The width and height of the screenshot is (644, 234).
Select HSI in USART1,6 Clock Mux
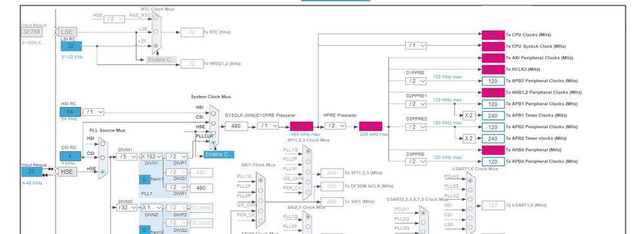click(x=470, y=208)
